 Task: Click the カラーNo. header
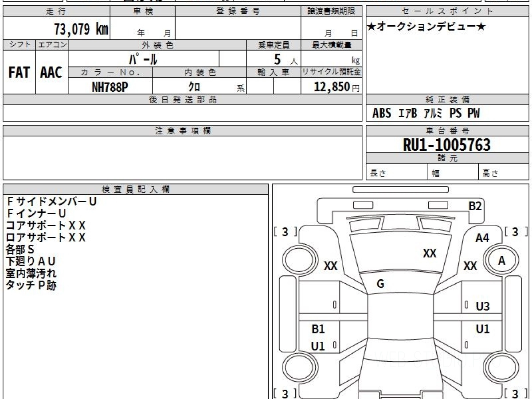tap(110, 72)
